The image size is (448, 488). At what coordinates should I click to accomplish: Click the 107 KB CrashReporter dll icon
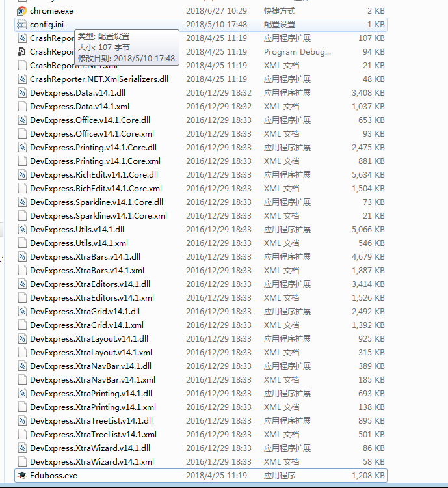pos(21,38)
